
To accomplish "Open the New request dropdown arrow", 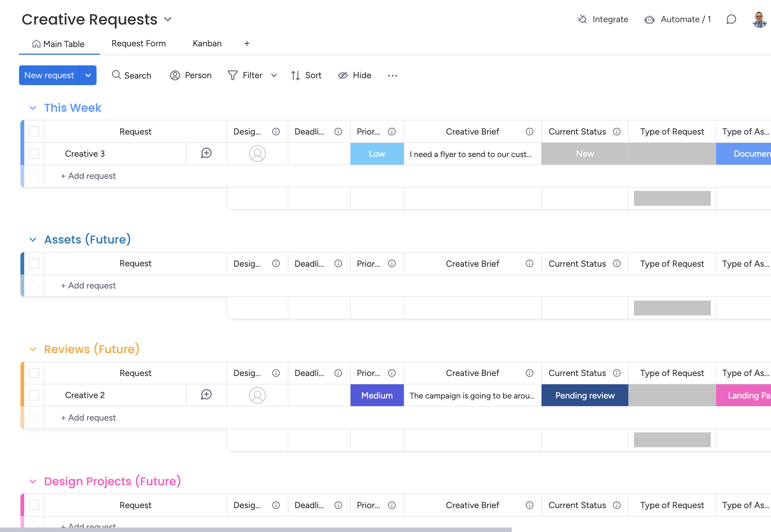I will coord(88,75).
